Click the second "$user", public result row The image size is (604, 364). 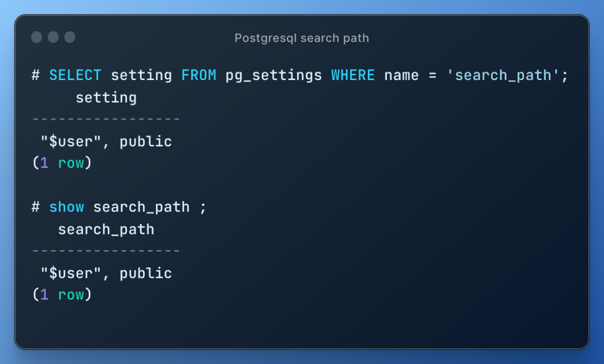106,274
